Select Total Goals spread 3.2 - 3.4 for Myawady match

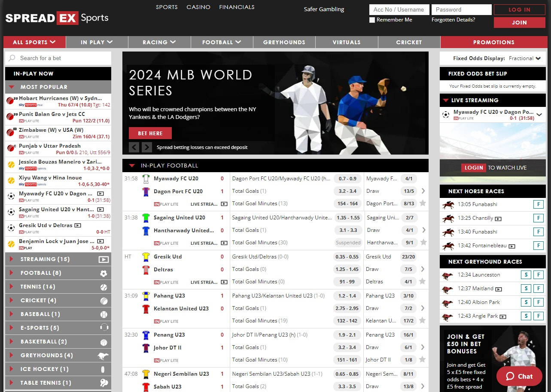pos(347,191)
